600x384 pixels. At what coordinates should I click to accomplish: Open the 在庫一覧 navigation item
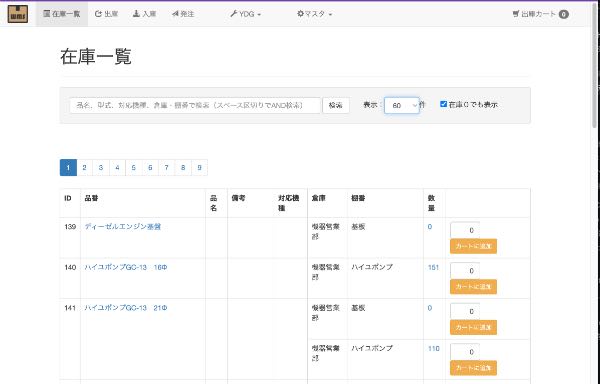tap(62, 14)
